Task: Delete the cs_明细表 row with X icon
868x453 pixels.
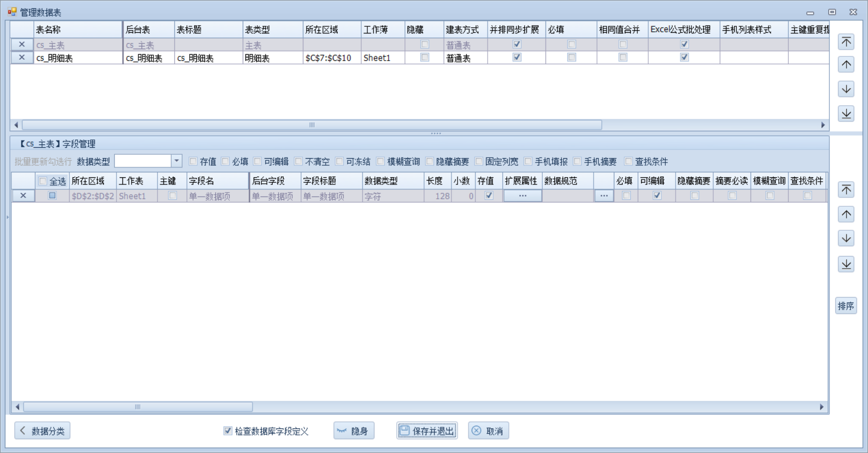Action: pos(22,57)
